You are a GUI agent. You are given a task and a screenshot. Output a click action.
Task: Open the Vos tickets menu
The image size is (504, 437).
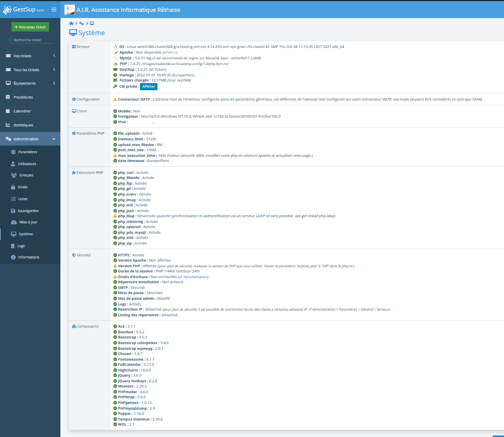coord(23,56)
